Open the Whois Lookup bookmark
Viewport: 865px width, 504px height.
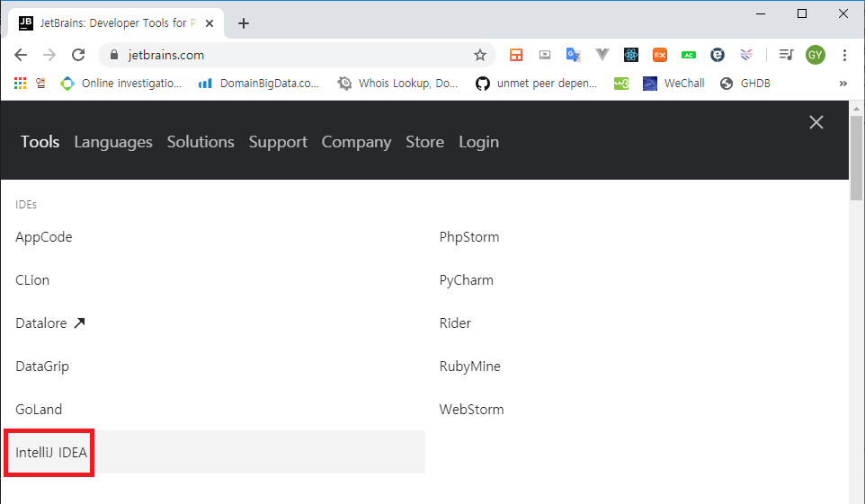click(397, 84)
